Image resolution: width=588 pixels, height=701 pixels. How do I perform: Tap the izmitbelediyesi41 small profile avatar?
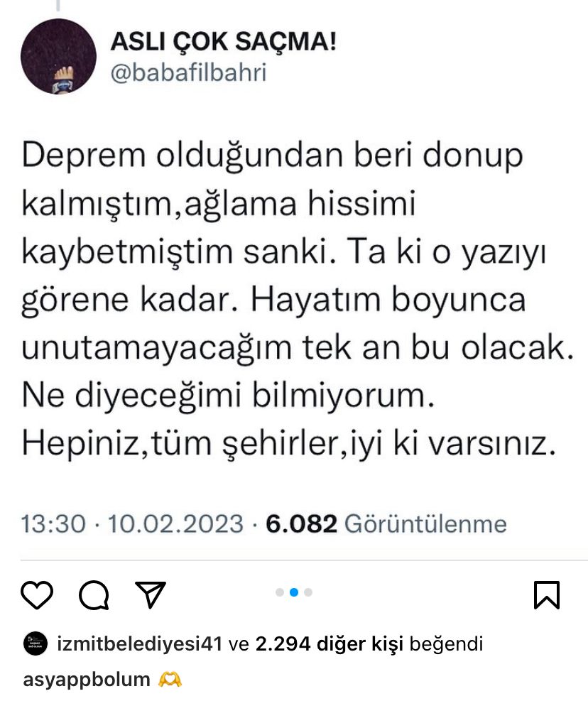36,643
